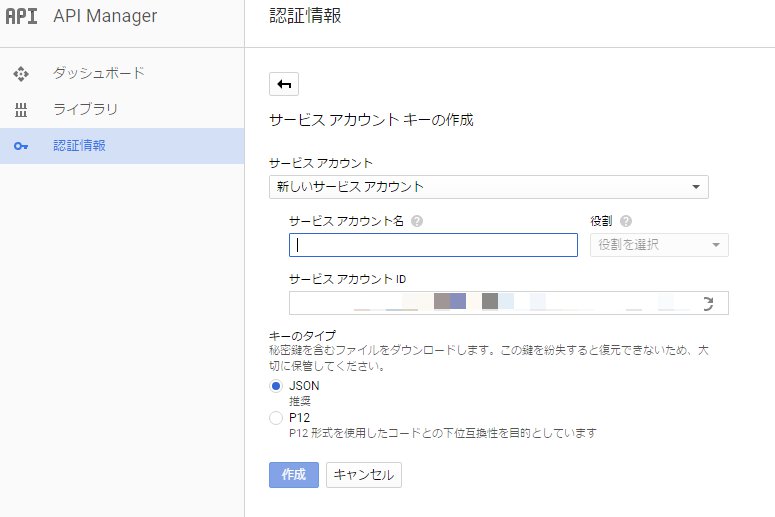
Task: Click the Library icon in sidebar
Action: tap(21, 110)
